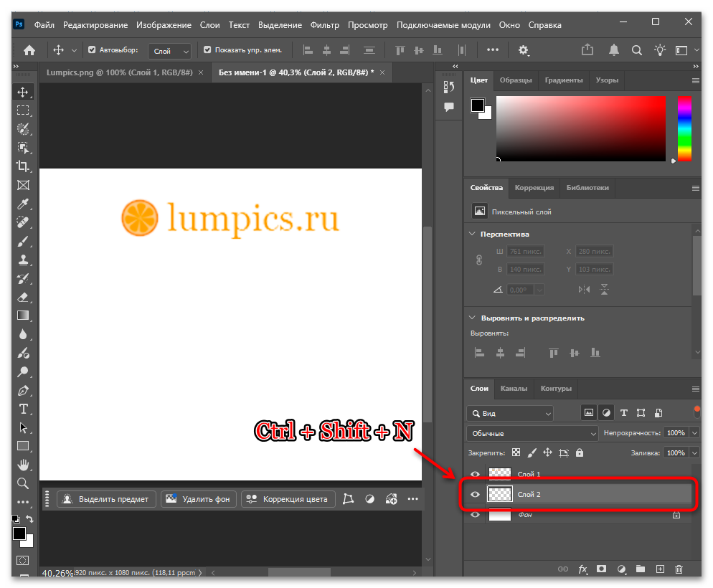Open layer styles fx icon
This screenshot has width=713, height=588.
point(582,569)
